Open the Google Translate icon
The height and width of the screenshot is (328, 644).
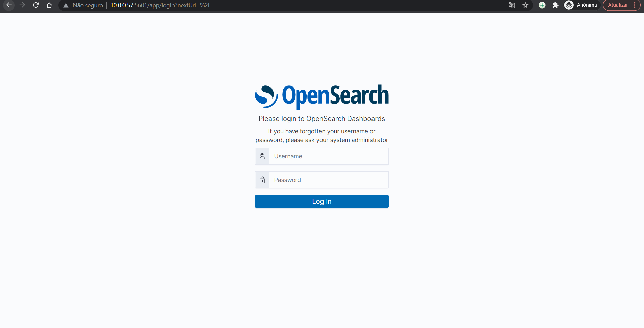coord(512,5)
